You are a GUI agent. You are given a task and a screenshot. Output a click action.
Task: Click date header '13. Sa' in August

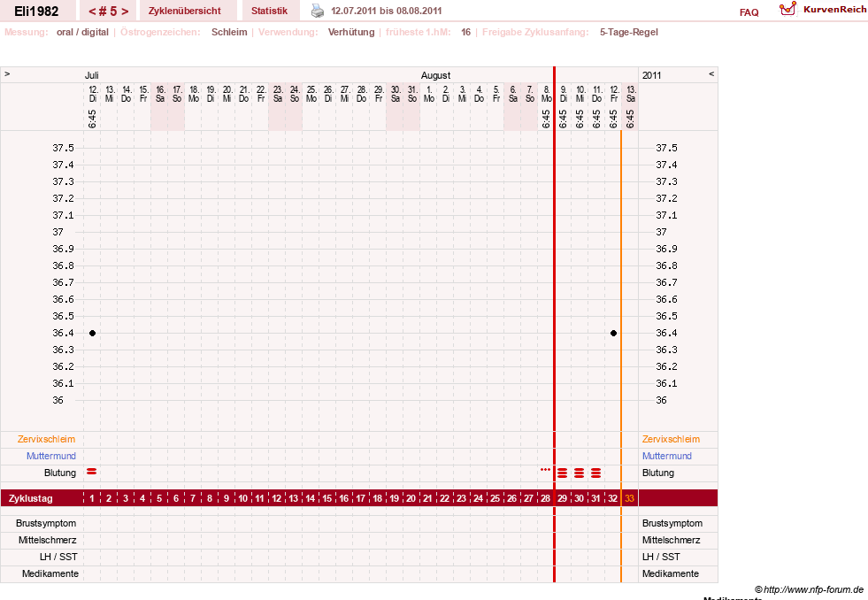(x=631, y=94)
